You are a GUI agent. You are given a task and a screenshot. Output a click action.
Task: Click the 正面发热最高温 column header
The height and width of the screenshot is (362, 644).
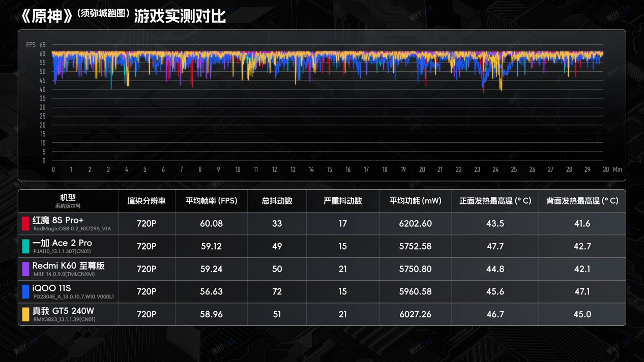tap(495, 201)
